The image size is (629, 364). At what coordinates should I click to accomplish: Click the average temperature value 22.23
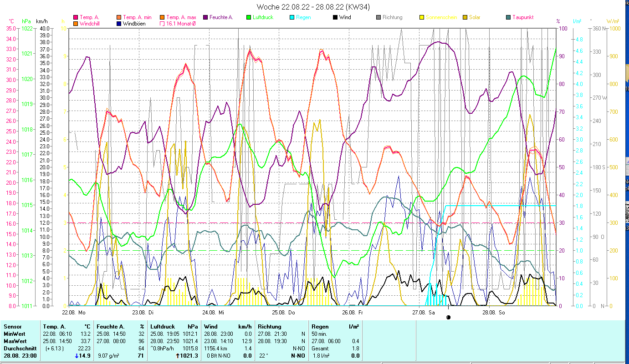[x=84, y=349]
